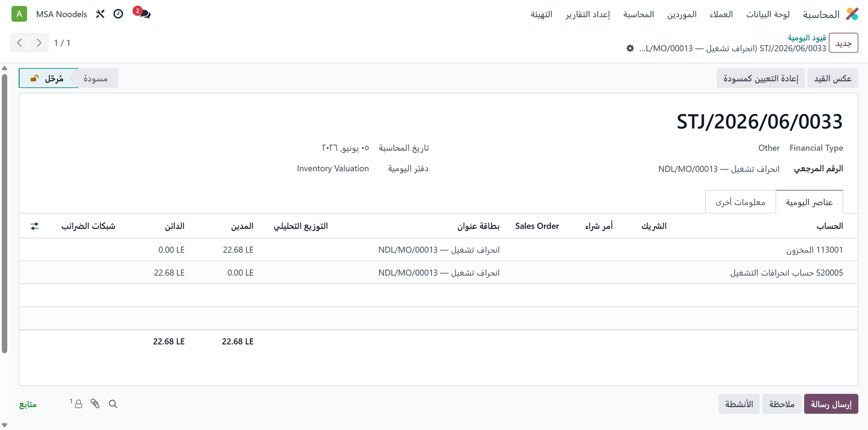Click the scroll up arrow

pyautogui.click(x=4, y=68)
